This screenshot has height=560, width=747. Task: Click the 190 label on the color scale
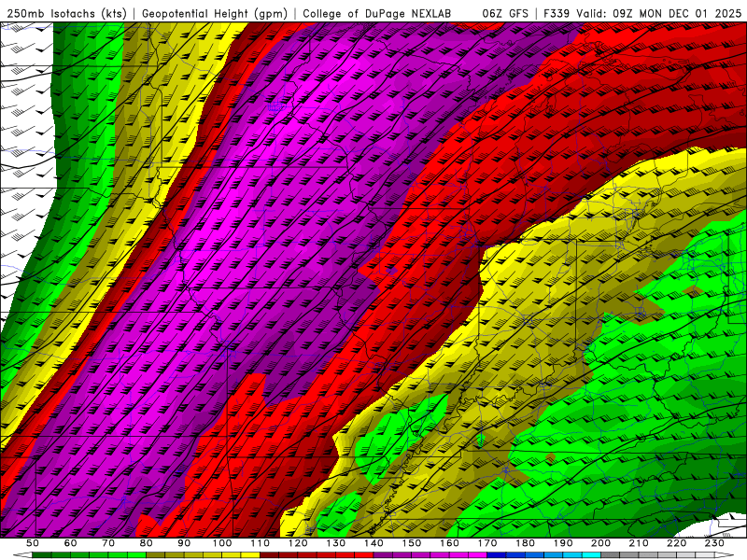click(563, 543)
